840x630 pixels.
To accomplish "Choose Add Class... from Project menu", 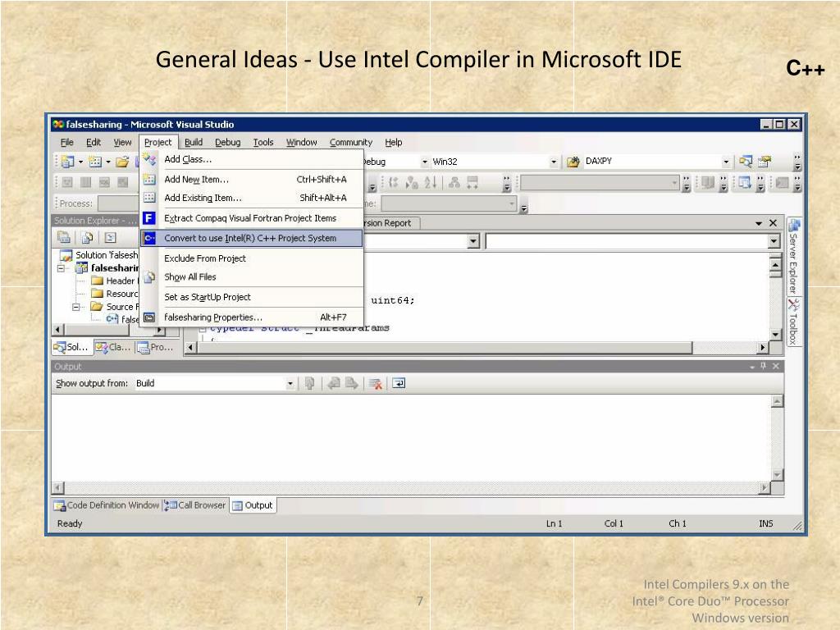I will point(252,159).
